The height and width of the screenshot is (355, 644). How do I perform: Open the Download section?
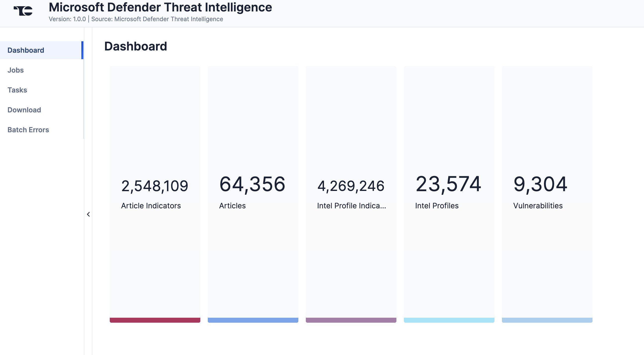point(24,110)
